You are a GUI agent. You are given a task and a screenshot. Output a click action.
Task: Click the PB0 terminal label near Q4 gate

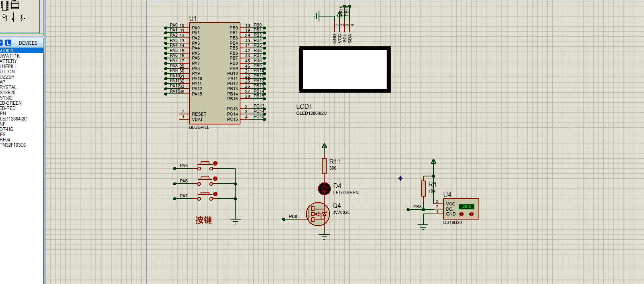[x=293, y=216]
